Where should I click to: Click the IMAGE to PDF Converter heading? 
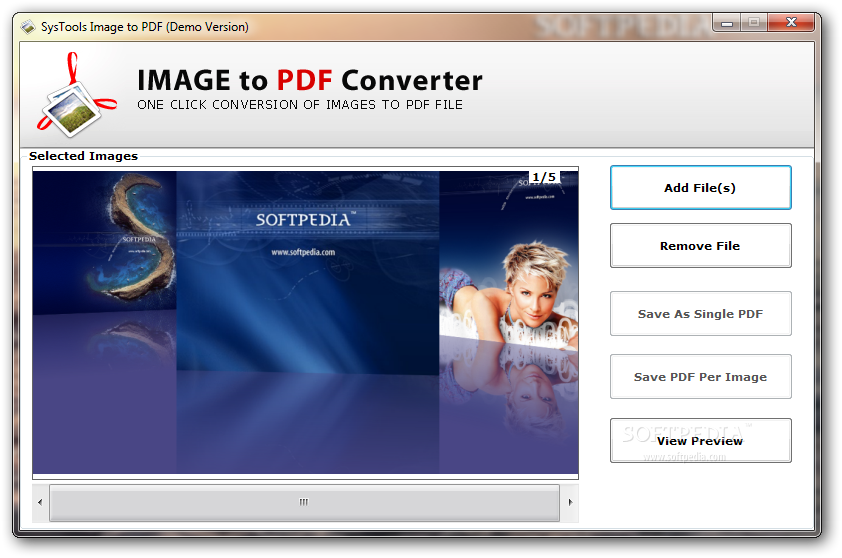click(x=310, y=81)
